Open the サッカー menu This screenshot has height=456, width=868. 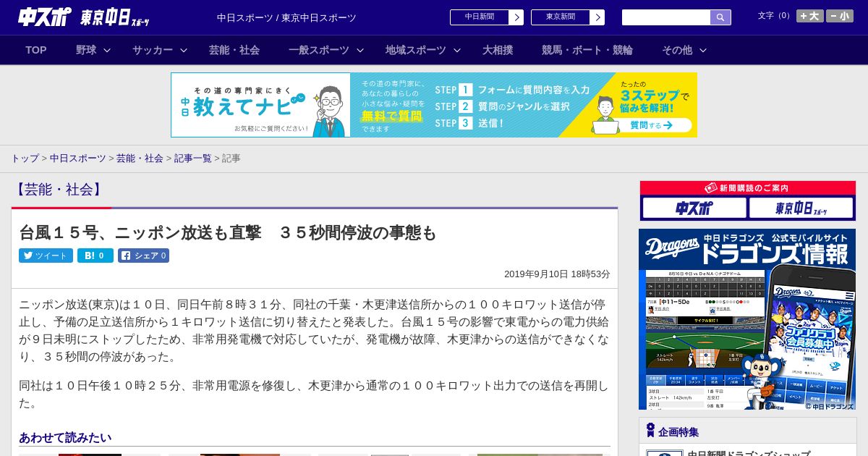click(153, 50)
